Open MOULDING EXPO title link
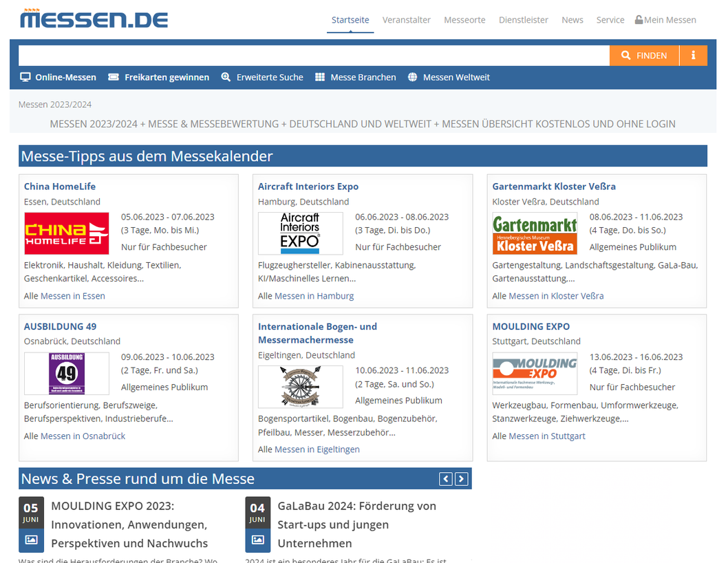The image size is (728, 563). pyautogui.click(x=531, y=326)
